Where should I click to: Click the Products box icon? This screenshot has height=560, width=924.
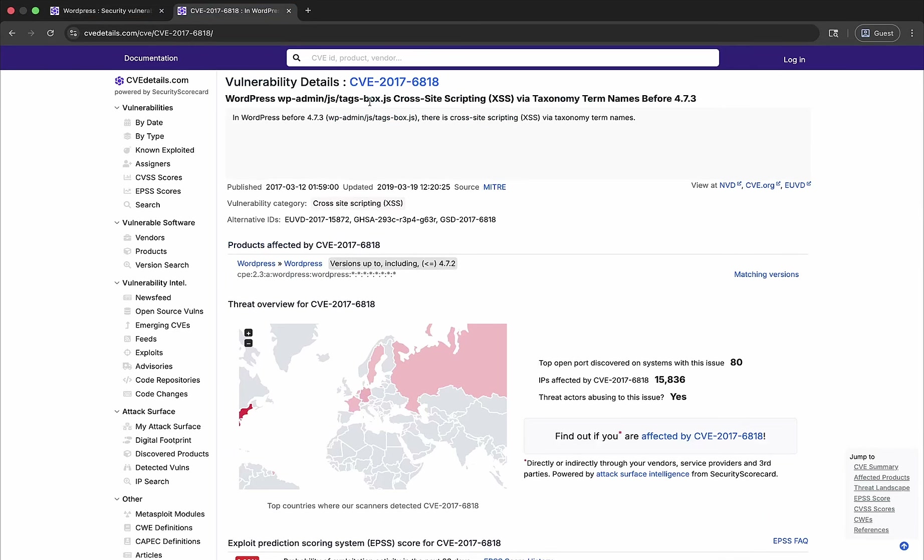[127, 251]
